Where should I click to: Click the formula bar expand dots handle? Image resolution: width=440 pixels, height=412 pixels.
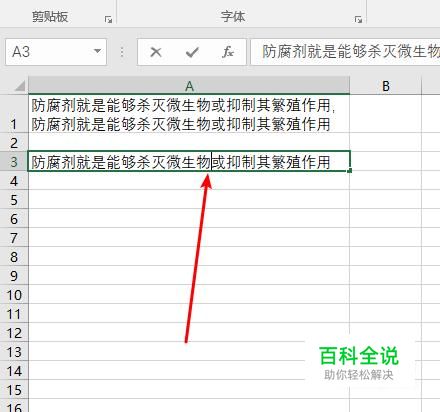point(122,52)
